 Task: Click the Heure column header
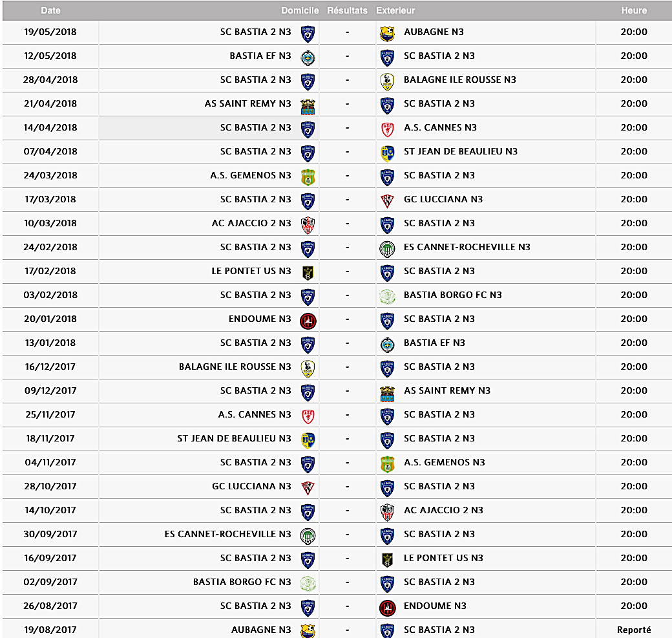click(x=634, y=10)
